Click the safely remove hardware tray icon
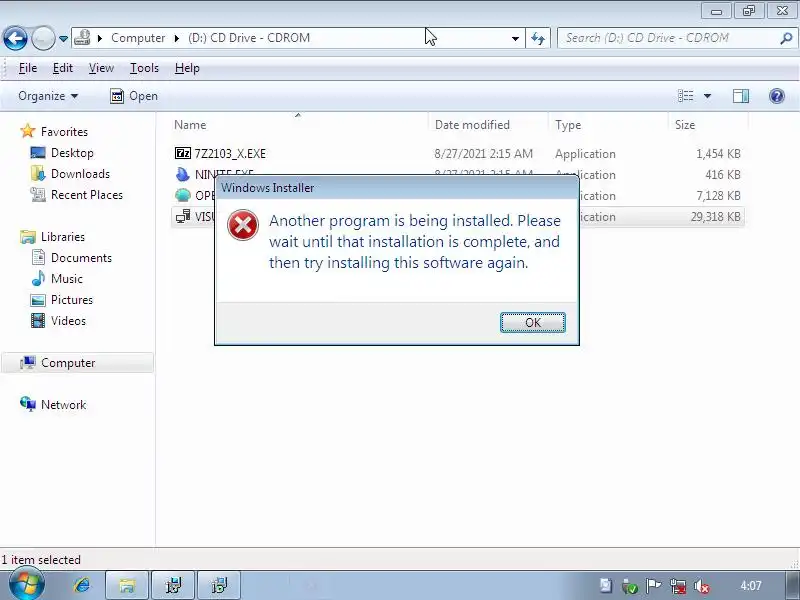This screenshot has height=600, width=800. (x=630, y=586)
